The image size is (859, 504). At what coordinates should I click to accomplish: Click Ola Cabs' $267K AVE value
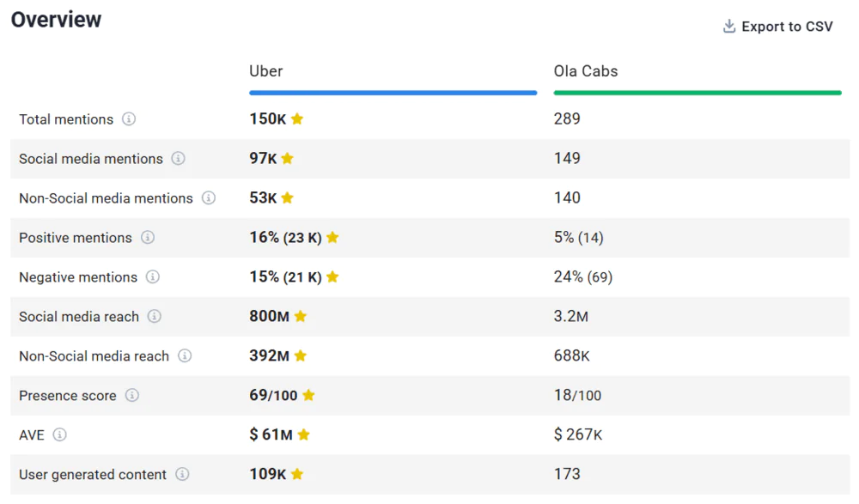pyautogui.click(x=578, y=435)
